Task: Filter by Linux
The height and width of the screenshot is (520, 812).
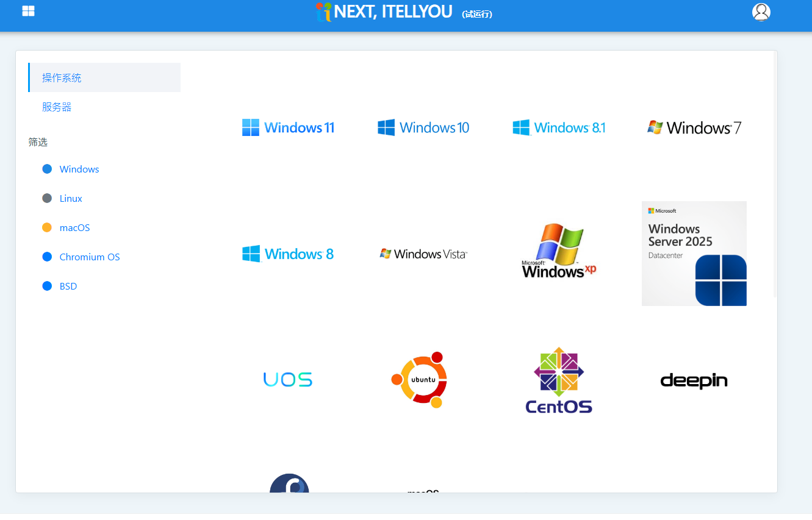Action: pos(62,198)
